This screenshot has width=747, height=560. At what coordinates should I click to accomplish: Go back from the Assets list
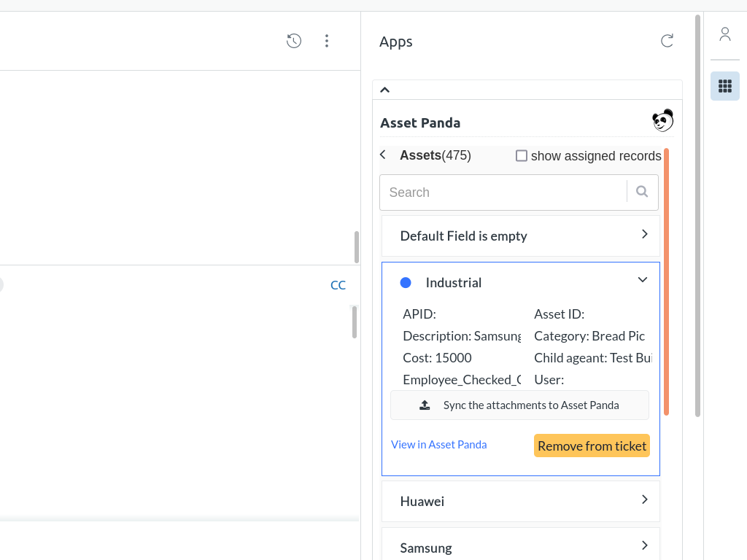pyautogui.click(x=382, y=155)
